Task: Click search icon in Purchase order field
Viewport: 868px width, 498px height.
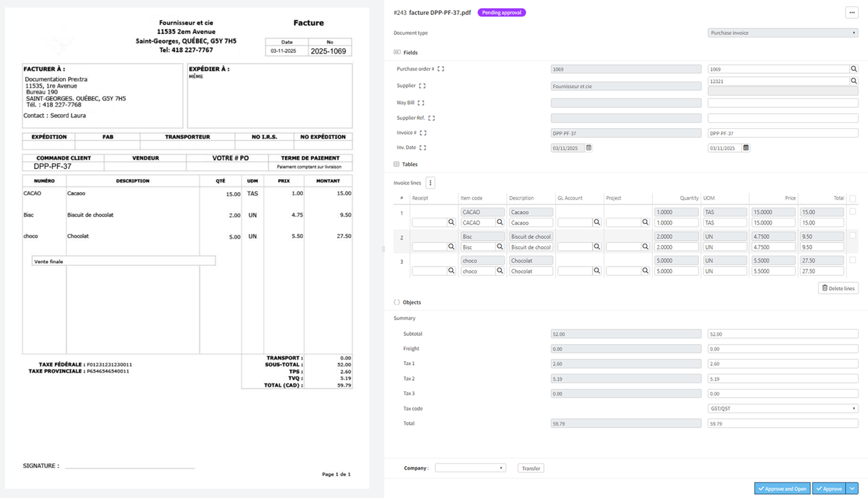Action: (853, 69)
